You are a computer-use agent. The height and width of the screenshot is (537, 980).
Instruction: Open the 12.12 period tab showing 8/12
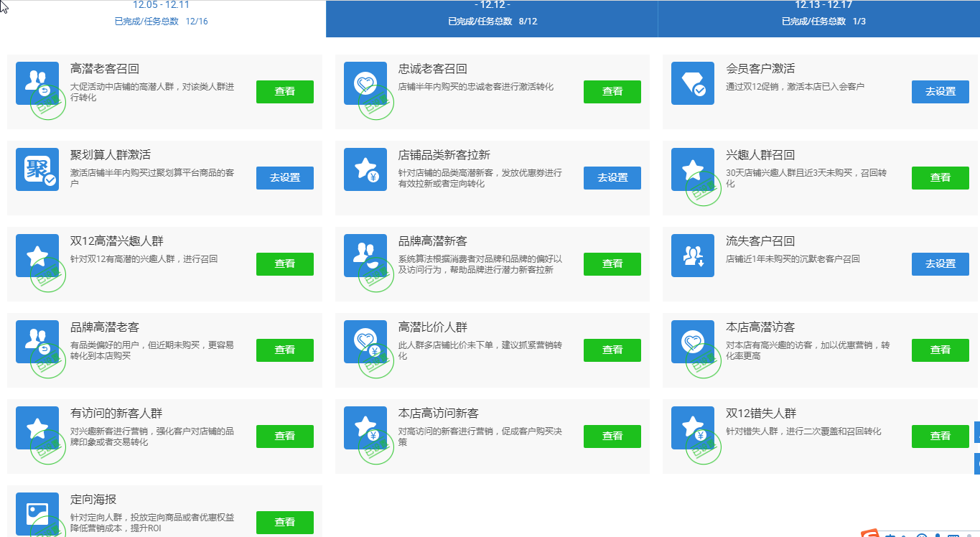click(492, 19)
